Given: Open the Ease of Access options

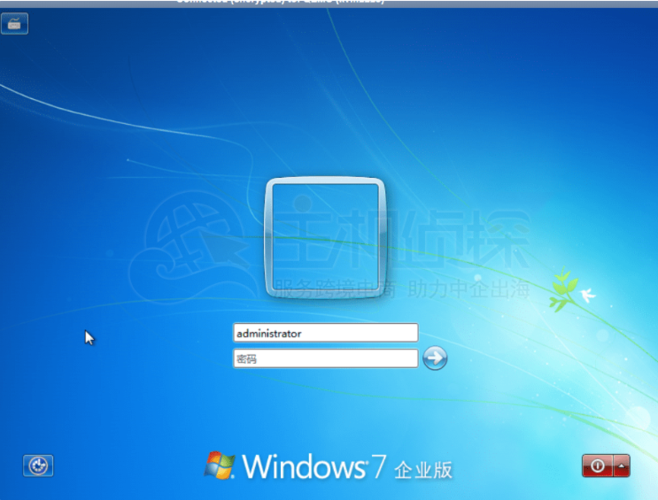Looking at the screenshot, I should (x=38, y=465).
